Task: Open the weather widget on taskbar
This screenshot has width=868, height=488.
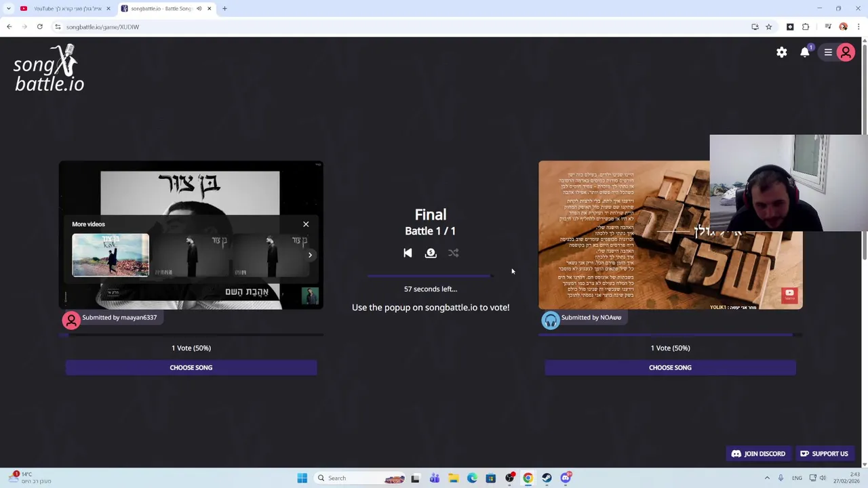Action: tap(31, 478)
